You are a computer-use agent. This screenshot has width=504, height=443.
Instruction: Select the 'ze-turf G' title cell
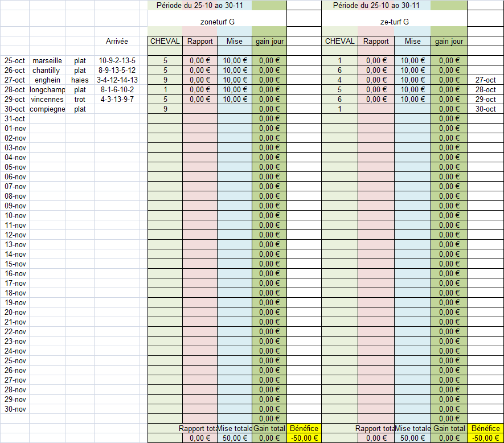click(x=395, y=22)
